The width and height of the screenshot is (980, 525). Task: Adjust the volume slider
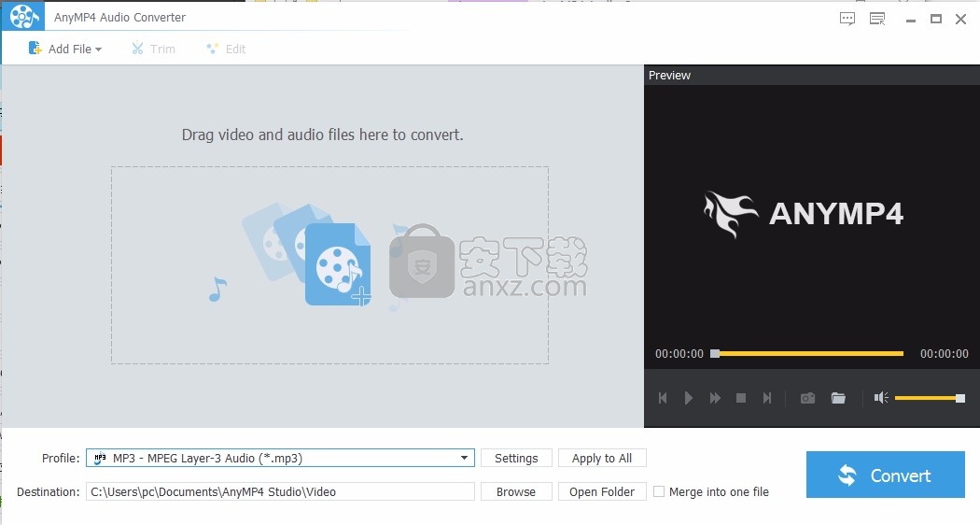click(930, 398)
